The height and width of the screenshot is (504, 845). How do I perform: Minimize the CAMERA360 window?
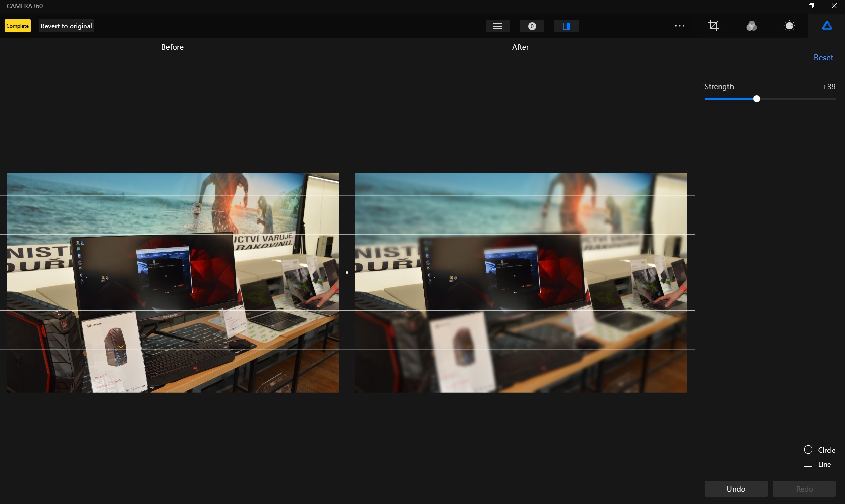pyautogui.click(x=788, y=6)
